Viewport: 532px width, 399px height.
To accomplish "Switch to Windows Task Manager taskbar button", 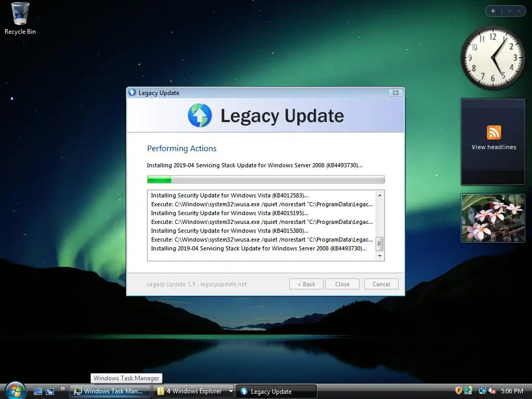I will click(110, 391).
